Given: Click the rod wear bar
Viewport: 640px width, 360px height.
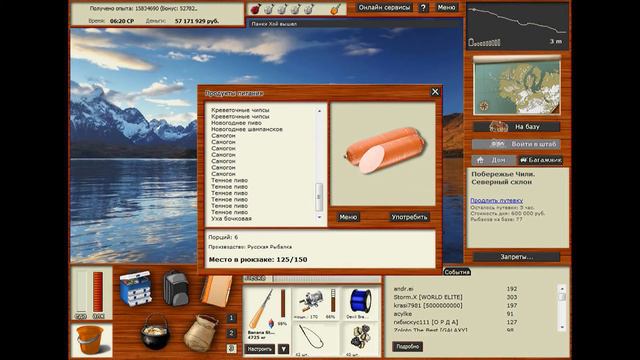Looking at the screenshot, I should (282, 303).
